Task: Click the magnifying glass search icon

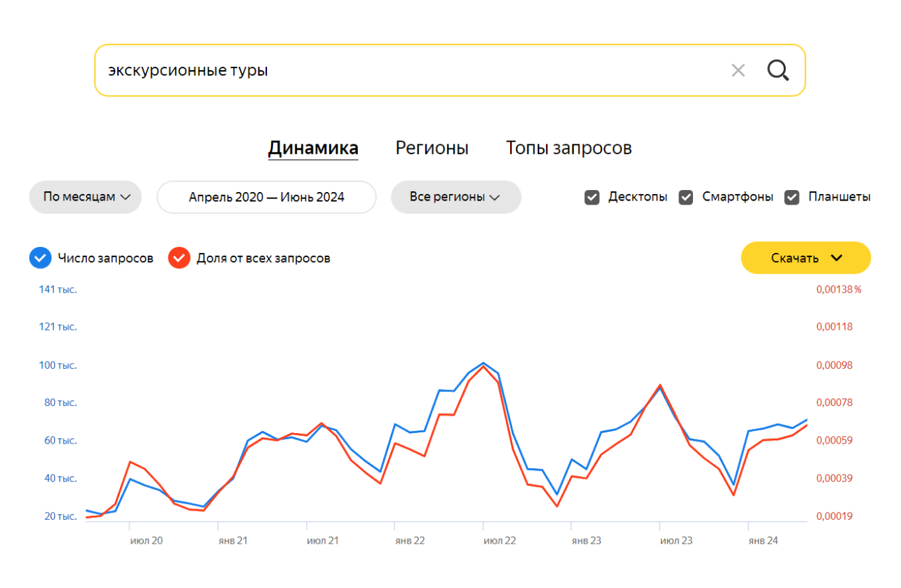Action: coord(778,70)
